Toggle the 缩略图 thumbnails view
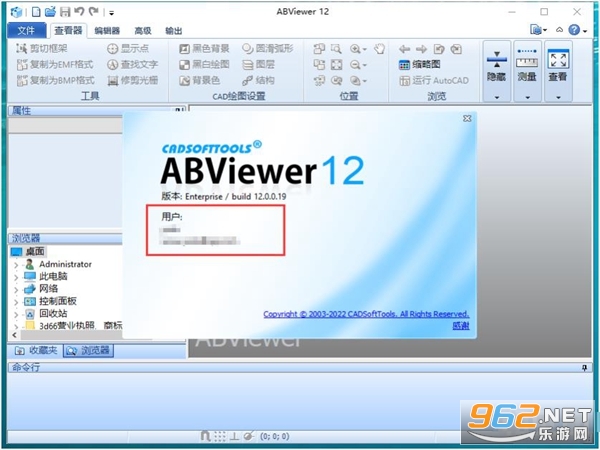This screenshot has width=600, height=450. coord(419,65)
